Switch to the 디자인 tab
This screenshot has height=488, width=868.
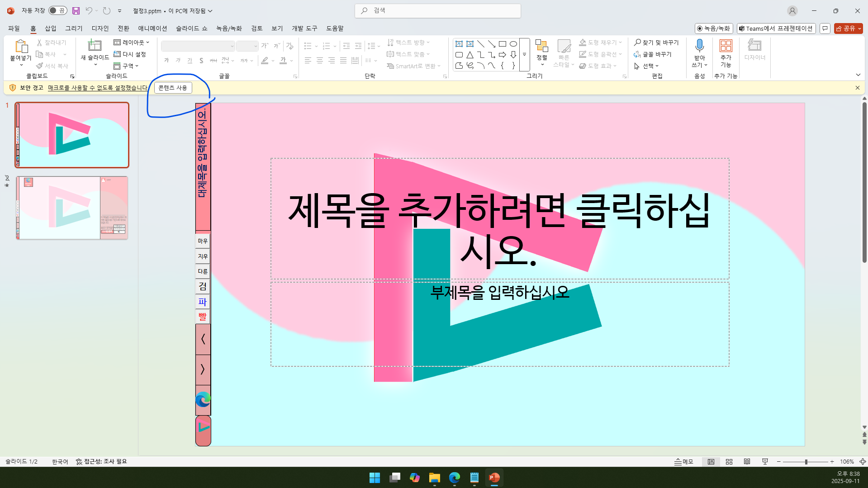click(100, 28)
